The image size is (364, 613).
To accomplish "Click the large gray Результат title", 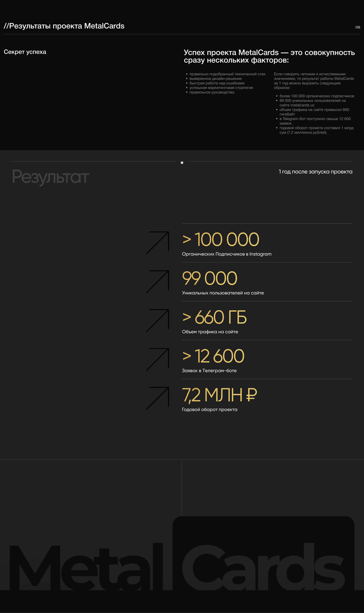I will click(x=51, y=177).
